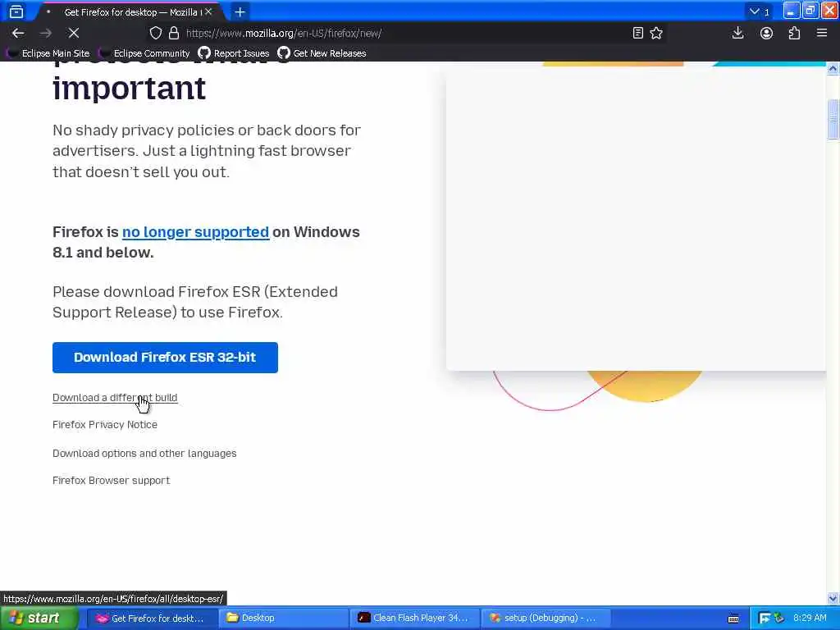Switch to setup (Debugging) taskbar button

[x=546, y=618]
